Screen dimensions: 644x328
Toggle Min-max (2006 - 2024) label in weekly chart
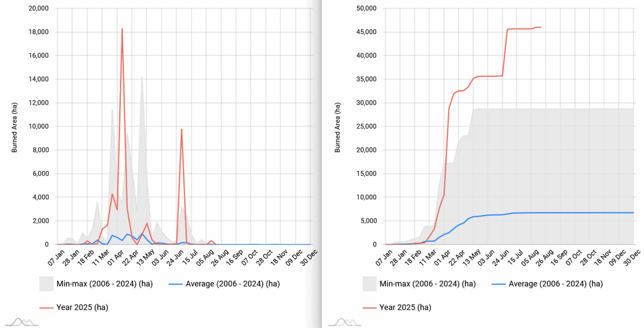[104, 284]
